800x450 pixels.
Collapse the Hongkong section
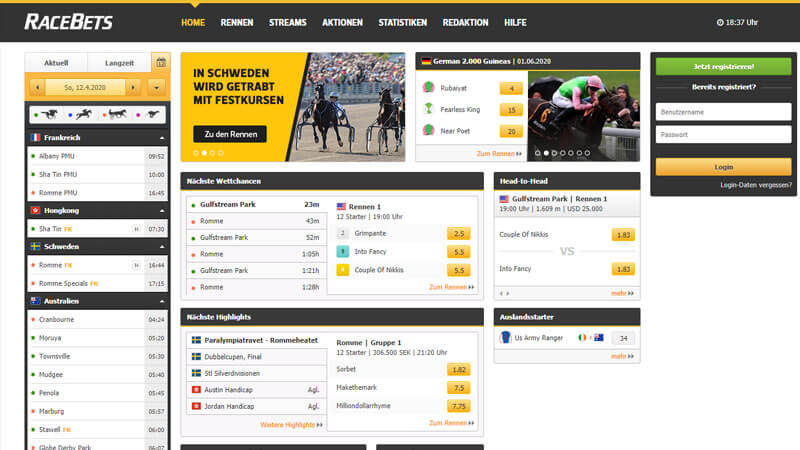click(162, 210)
